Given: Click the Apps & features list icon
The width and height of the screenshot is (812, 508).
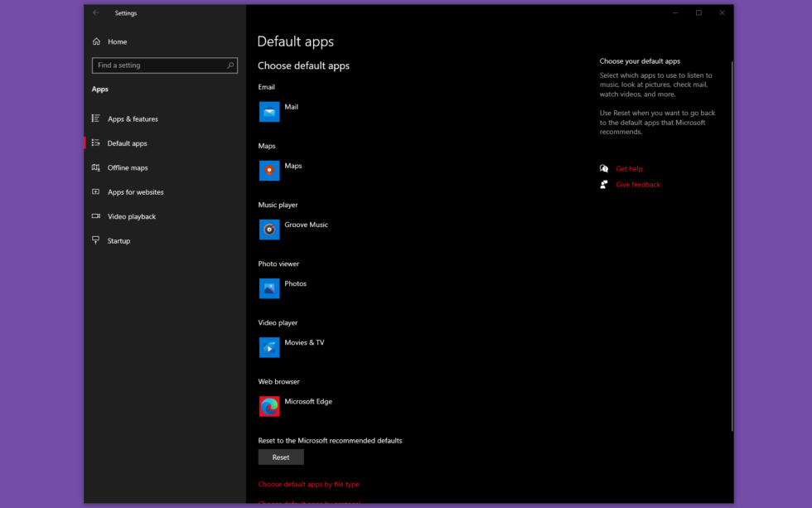Looking at the screenshot, I should pyautogui.click(x=96, y=119).
